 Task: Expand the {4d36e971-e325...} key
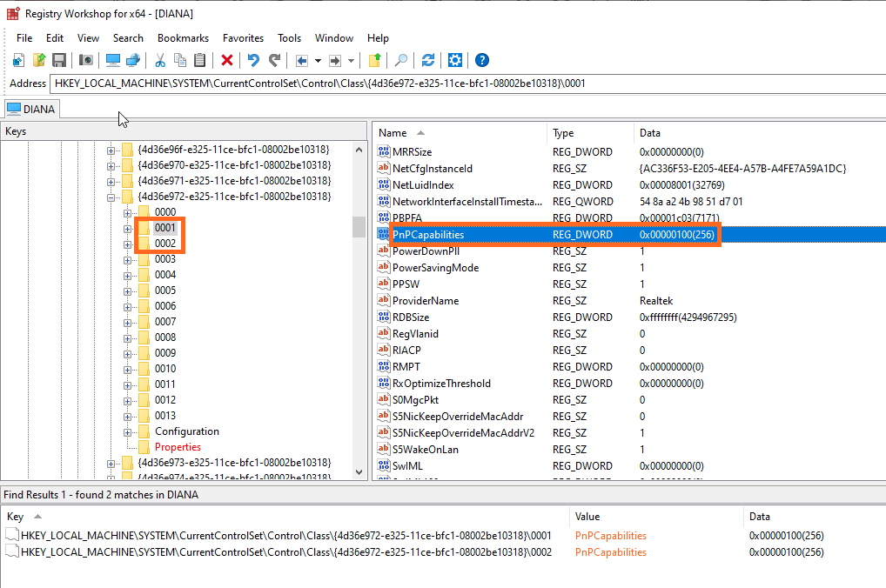[x=111, y=182]
